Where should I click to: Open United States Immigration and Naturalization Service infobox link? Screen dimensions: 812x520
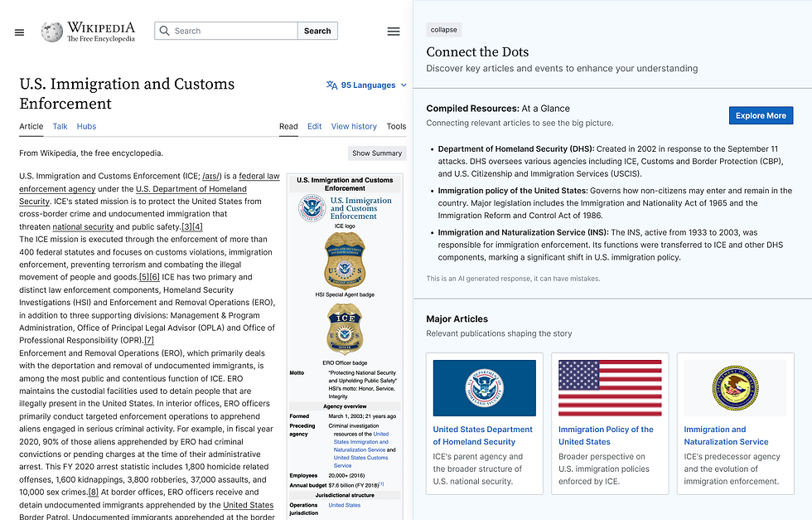(361, 442)
